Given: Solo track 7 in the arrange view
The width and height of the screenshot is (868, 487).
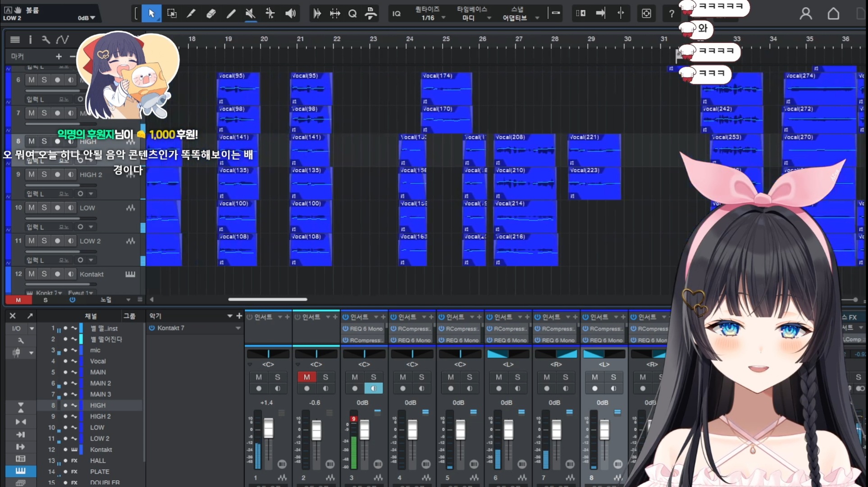Looking at the screenshot, I should pyautogui.click(x=44, y=113).
